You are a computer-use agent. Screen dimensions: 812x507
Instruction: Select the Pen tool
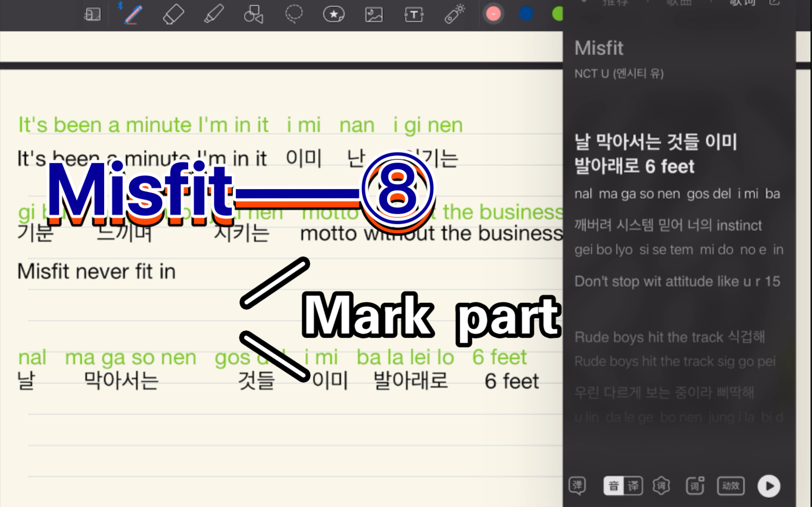[133, 14]
